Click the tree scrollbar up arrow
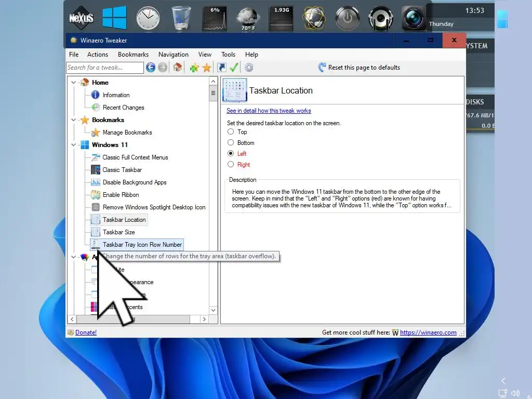532x399 pixels. click(x=213, y=82)
